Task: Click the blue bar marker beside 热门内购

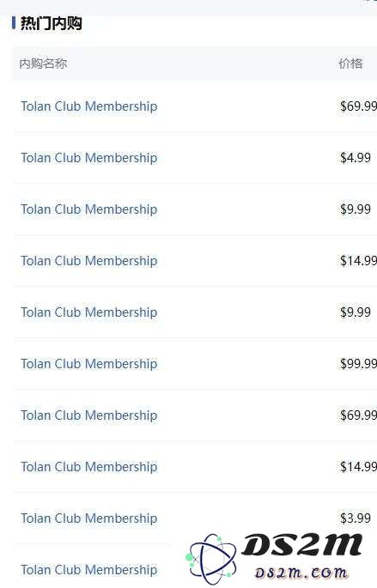Action: pyautogui.click(x=14, y=23)
